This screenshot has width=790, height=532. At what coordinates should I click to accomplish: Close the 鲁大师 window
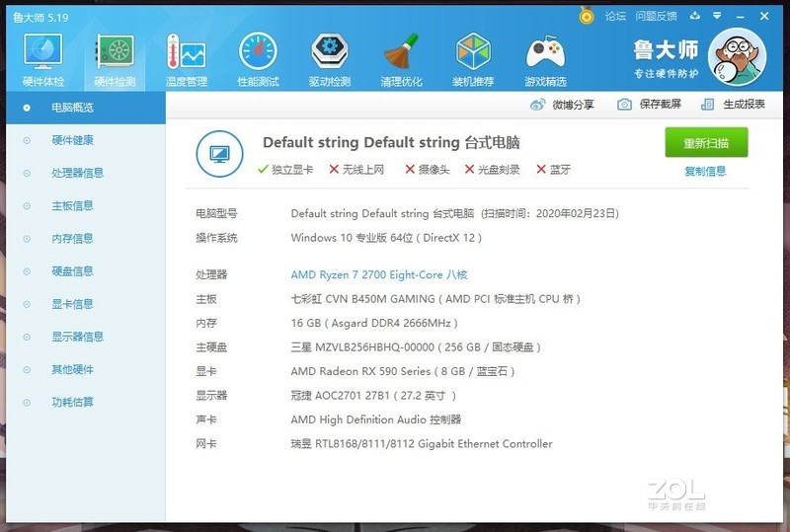(764, 16)
